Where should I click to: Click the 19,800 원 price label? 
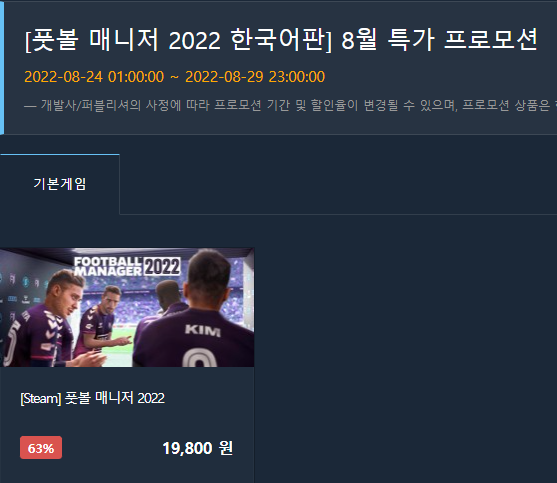pos(198,448)
